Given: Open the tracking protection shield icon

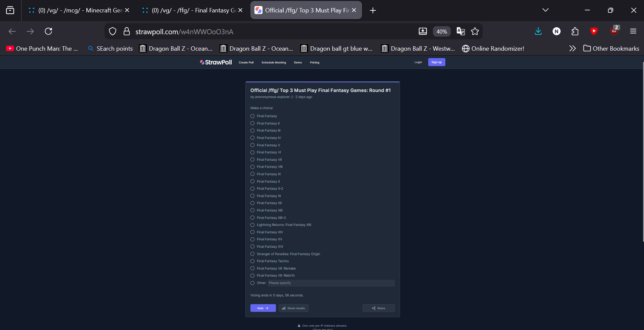Looking at the screenshot, I should pyautogui.click(x=113, y=32).
